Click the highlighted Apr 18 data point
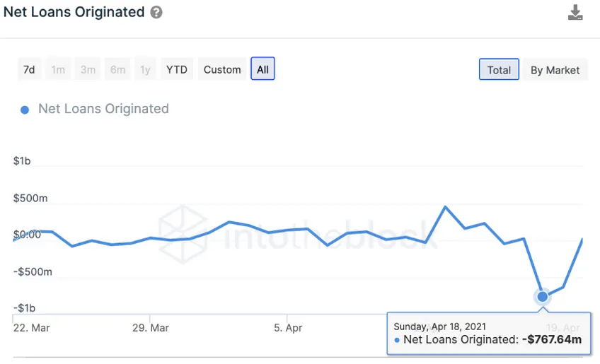The width and height of the screenshot is (600, 364). click(542, 296)
